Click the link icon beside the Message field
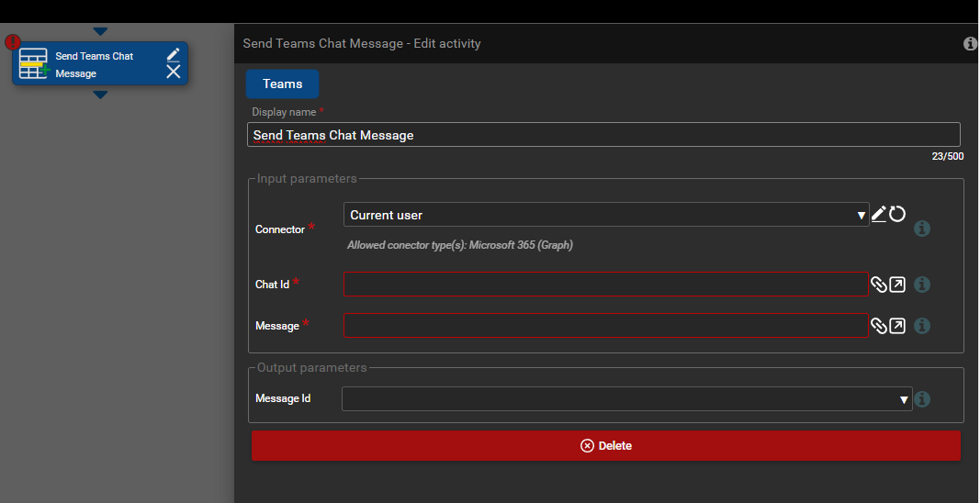 [x=879, y=325]
